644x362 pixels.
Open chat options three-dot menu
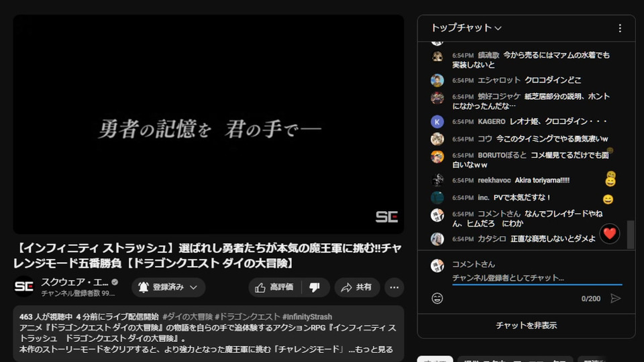coord(620,28)
